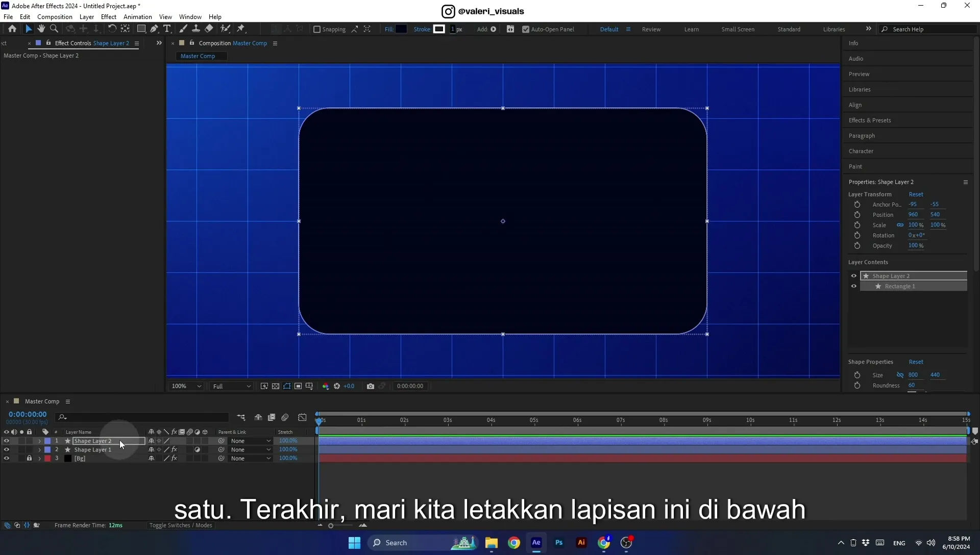Open the channel and color management icon
The height and width of the screenshot is (555, 980).
pos(326,386)
